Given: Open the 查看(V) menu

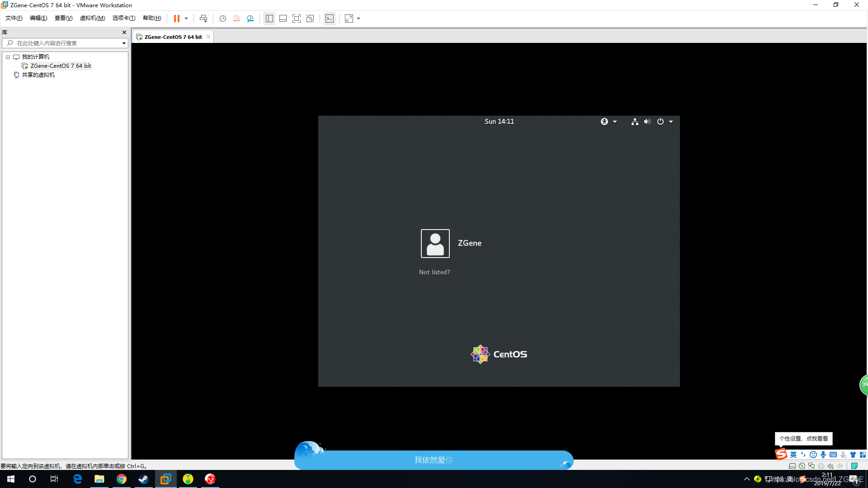Looking at the screenshot, I should pos(63,18).
